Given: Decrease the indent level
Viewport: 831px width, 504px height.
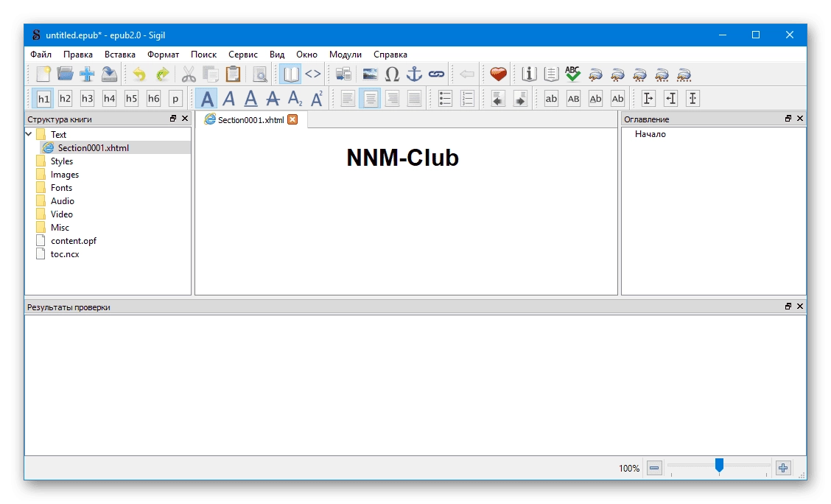Looking at the screenshot, I should [498, 99].
